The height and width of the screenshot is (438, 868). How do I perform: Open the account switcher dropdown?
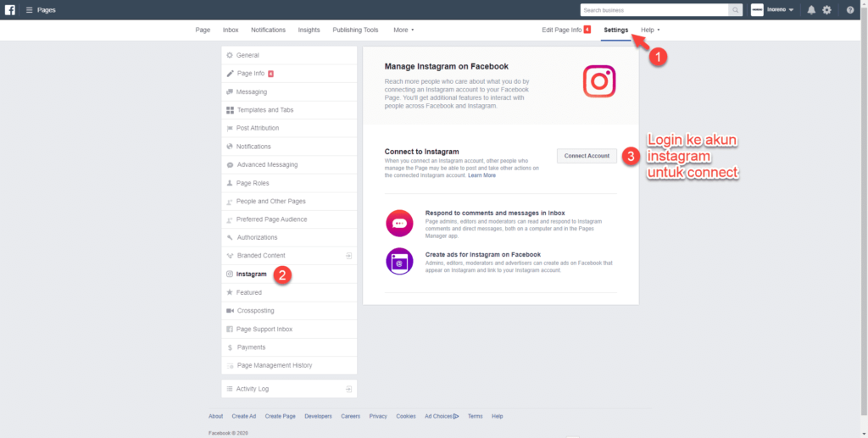(772, 10)
